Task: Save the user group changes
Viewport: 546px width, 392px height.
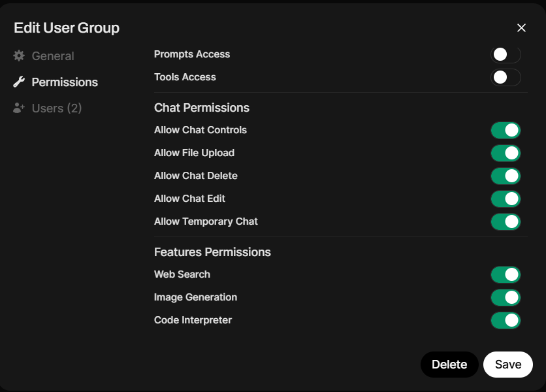Action: [x=507, y=365]
